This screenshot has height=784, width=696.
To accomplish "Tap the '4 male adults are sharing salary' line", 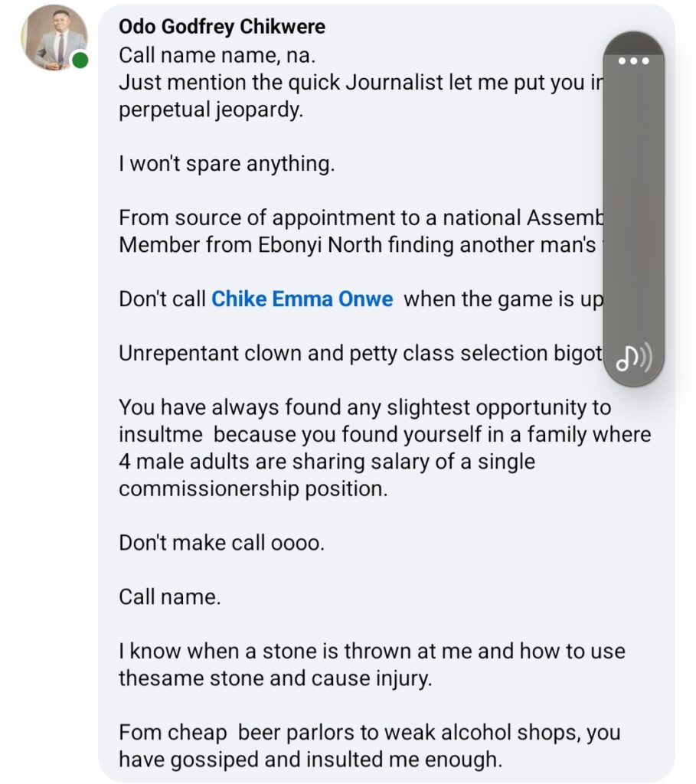I will [x=327, y=462].
